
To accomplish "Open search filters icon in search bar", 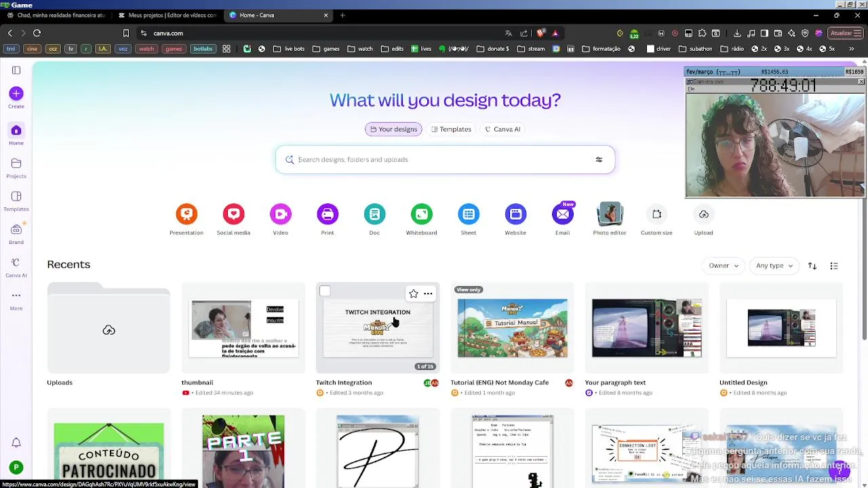I will (x=599, y=160).
